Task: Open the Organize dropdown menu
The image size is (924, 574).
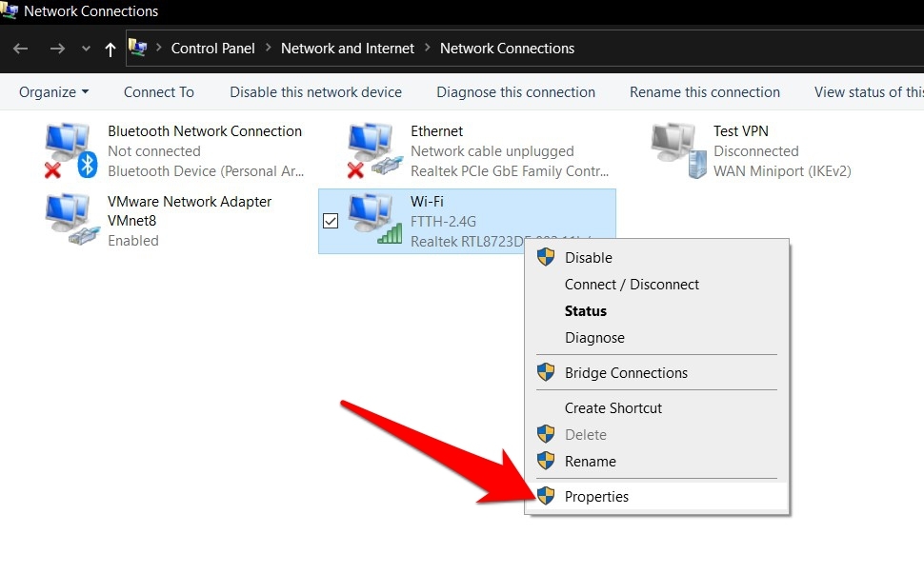Action: [x=53, y=91]
